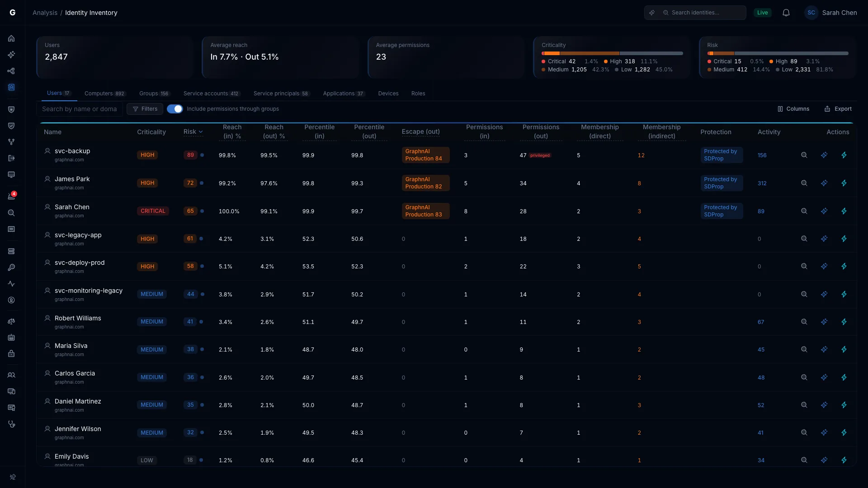Go to Analysis breadcrumb link
This screenshot has height=488, width=868.
pos(45,13)
